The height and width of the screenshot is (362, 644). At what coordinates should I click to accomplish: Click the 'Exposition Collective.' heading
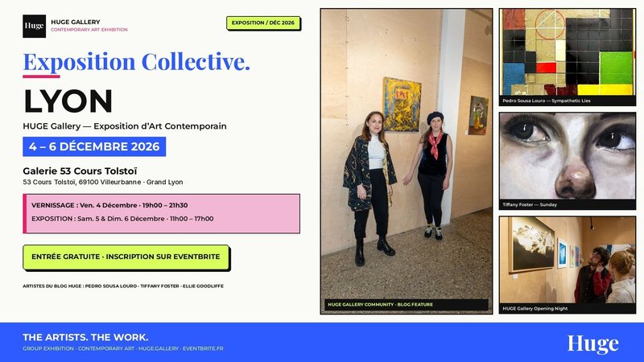click(136, 62)
